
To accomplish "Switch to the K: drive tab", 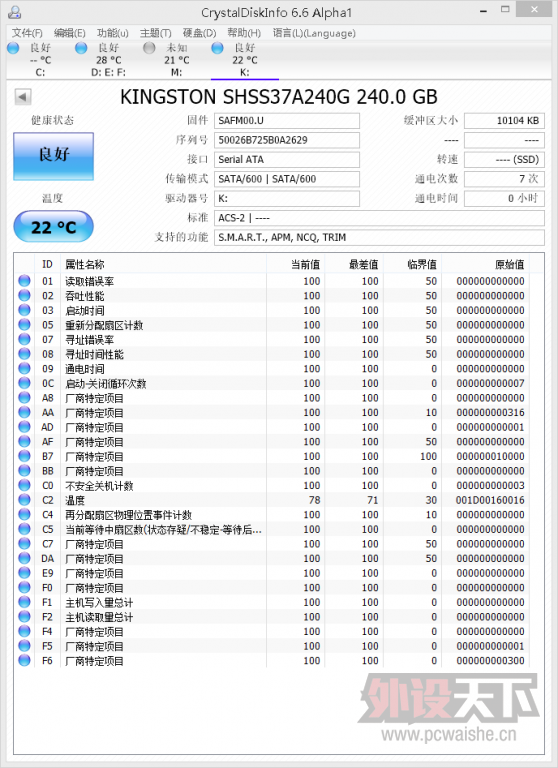I will coord(245,60).
